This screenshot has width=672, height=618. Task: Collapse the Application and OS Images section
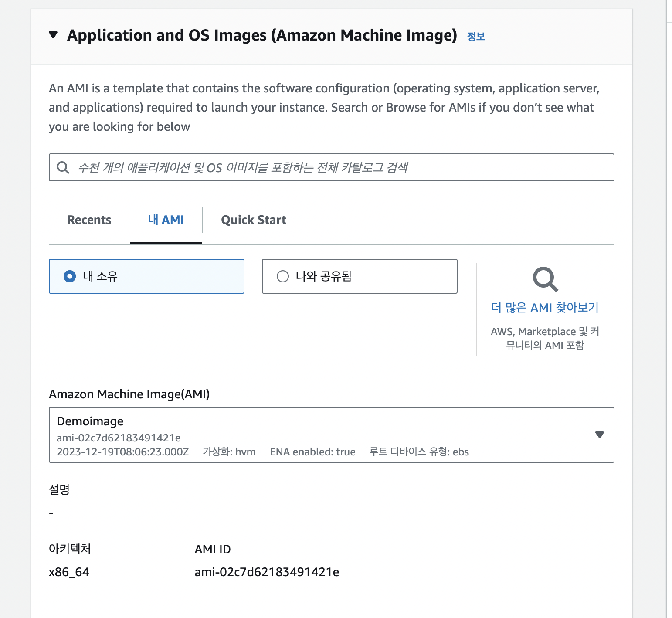tap(53, 35)
